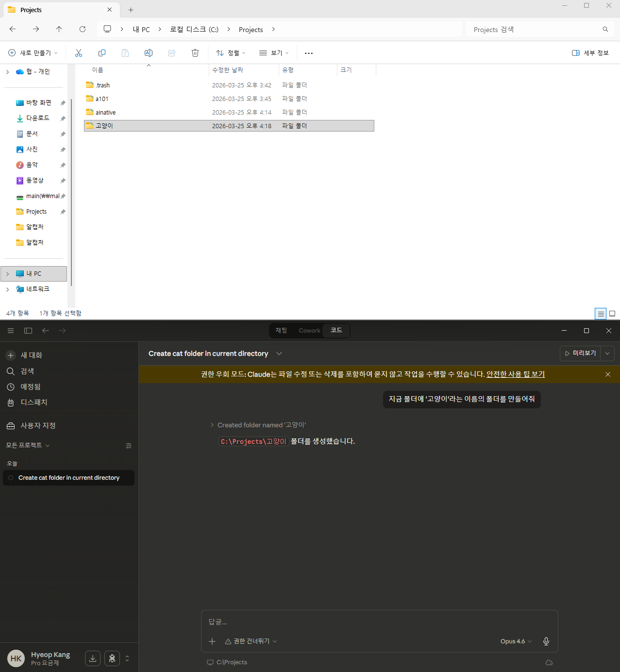Image resolution: width=620 pixels, height=672 pixels.
Task: Click the Rename icon in Explorer toolbar
Action: pos(149,53)
